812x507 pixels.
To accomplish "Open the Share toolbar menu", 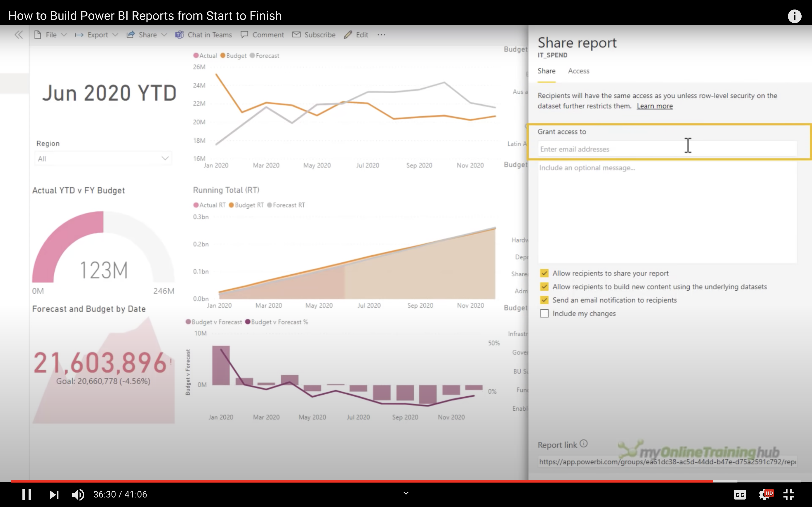I will (147, 35).
